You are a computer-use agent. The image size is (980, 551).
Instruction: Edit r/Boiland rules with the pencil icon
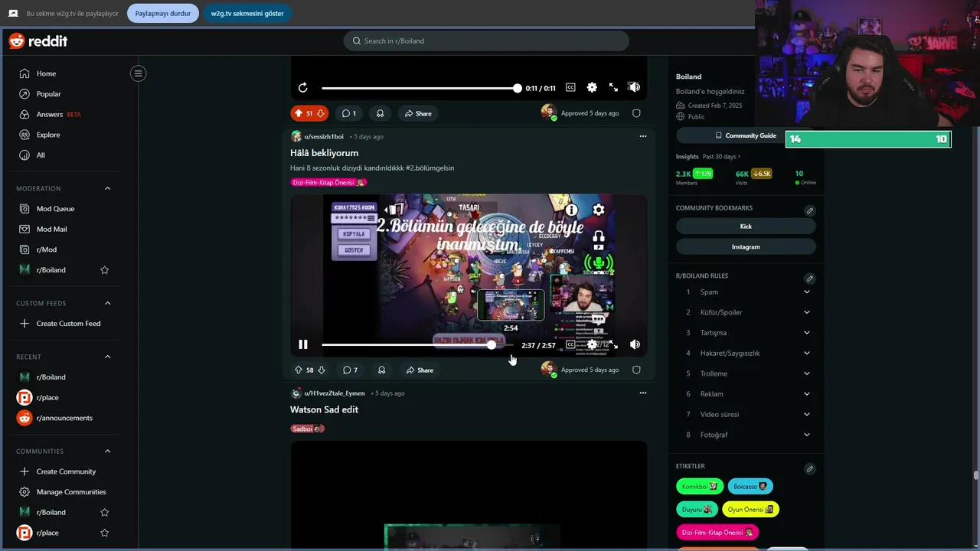tap(809, 279)
